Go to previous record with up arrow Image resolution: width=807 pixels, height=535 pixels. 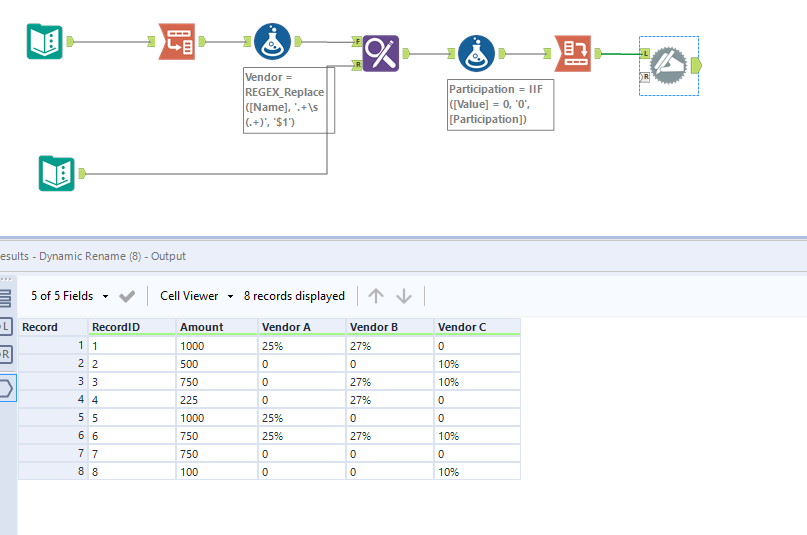[375, 296]
